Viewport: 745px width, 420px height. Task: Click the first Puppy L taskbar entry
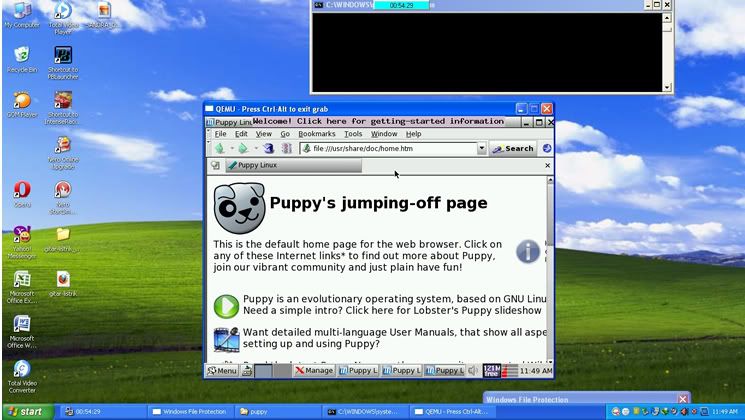[358, 371]
